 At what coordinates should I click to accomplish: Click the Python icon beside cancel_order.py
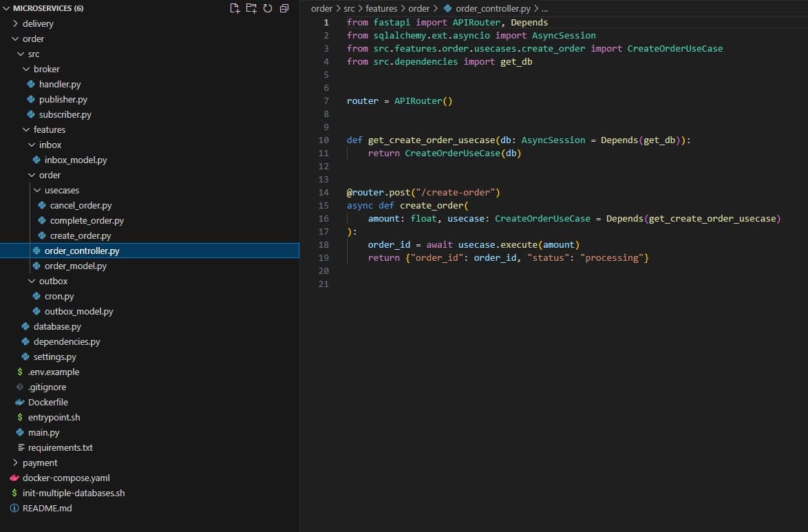point(42,205)
